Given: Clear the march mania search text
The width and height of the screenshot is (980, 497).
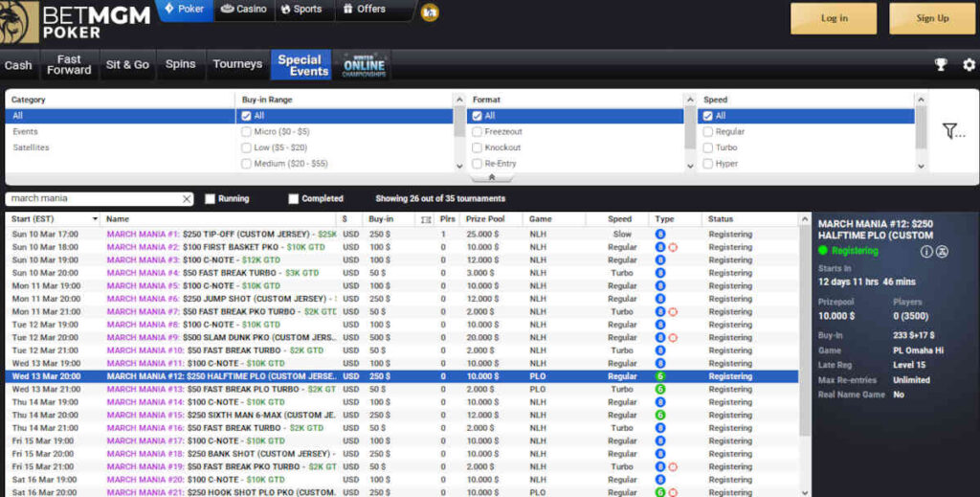Looking at the screenshot, I should 187,199.
